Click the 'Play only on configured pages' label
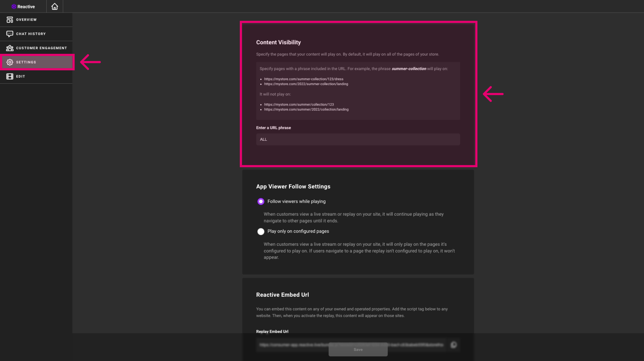Screen dimensions: 644x361 click(298, 231)
